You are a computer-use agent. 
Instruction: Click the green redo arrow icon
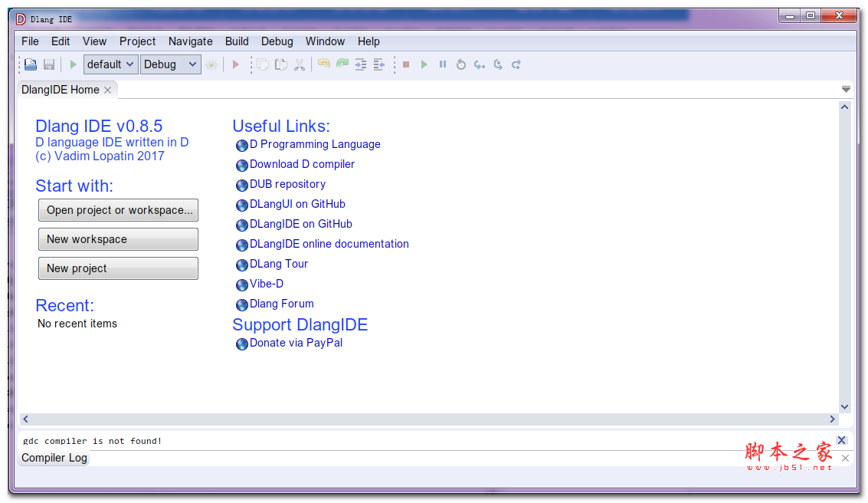[x=342, y=64]
